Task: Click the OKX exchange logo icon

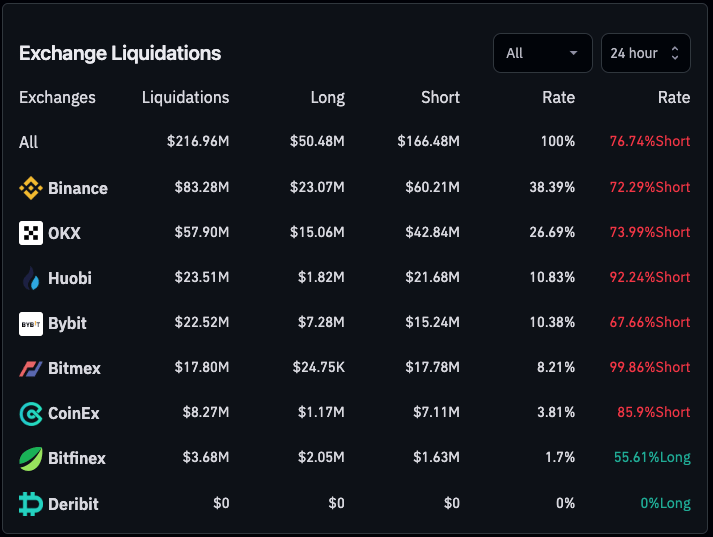Action: (x=31, y=233)
